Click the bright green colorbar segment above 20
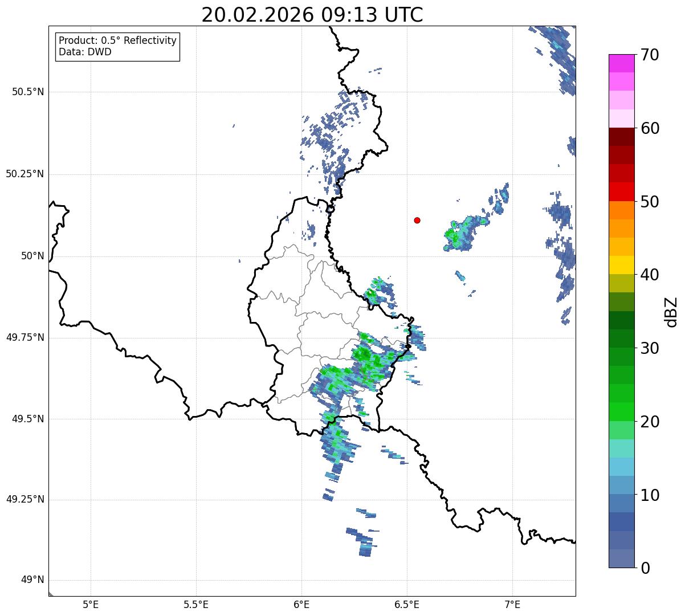Image resolution: width=685 pixels, height=616 pixels. (x=622, y=412)
